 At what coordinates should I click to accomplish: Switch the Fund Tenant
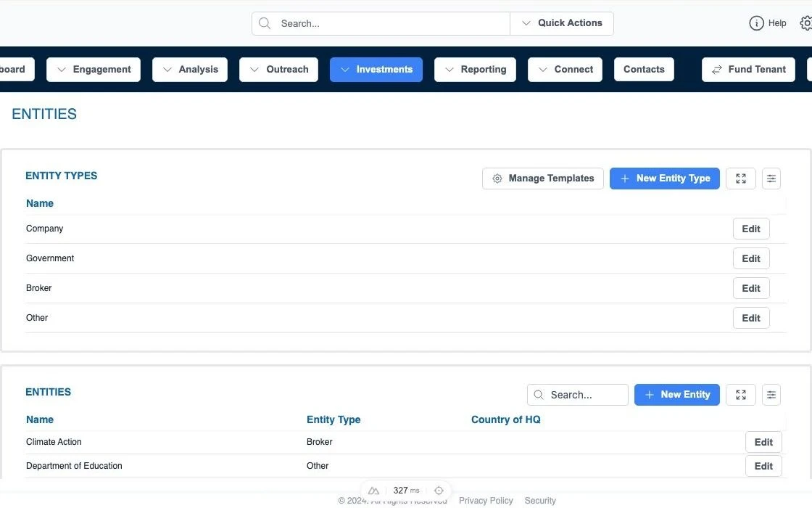pos(748,70)
